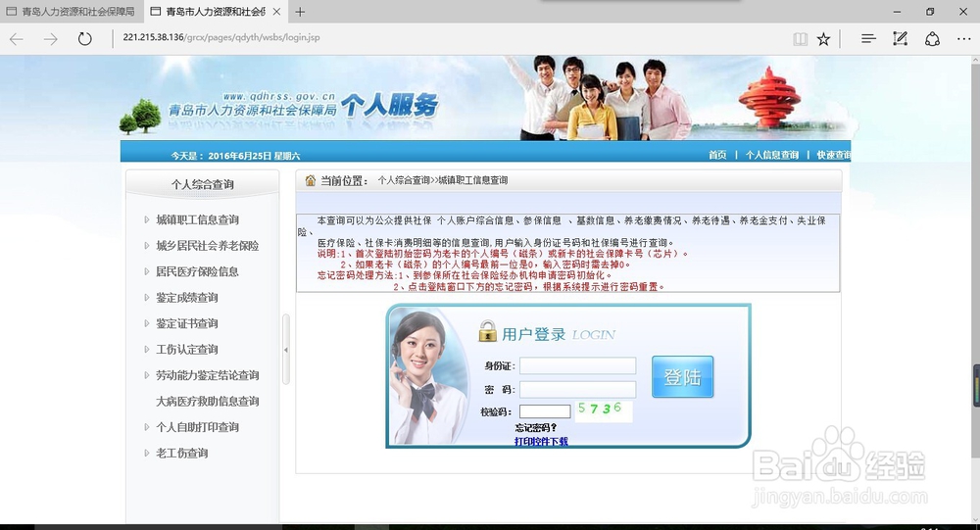The image size is (980, 530).
Task: Expand arrow beside 工伤认定查询
Action: 146,350
